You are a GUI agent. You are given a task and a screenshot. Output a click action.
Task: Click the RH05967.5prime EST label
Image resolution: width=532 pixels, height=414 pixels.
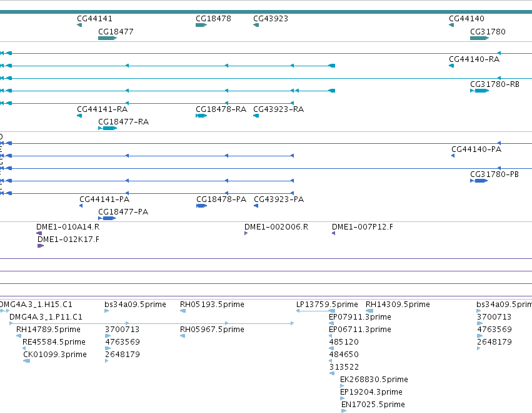pos(212,330)
